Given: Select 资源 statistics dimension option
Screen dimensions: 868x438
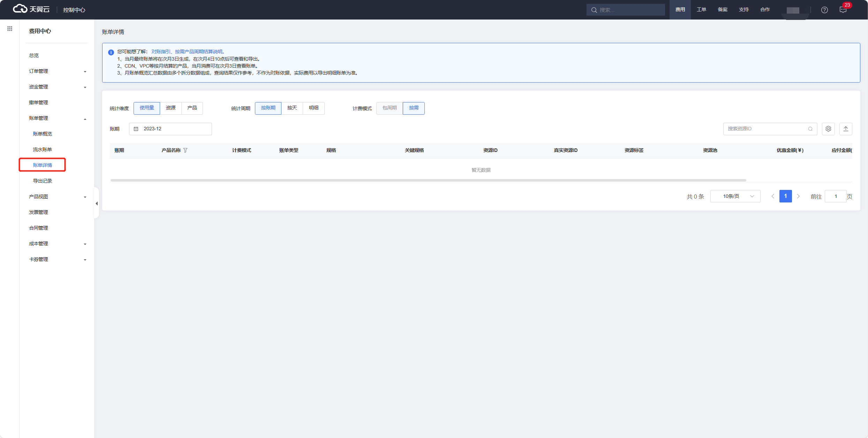Looking at the screenshot, I should pyautogui.click(x=171, y=108).
